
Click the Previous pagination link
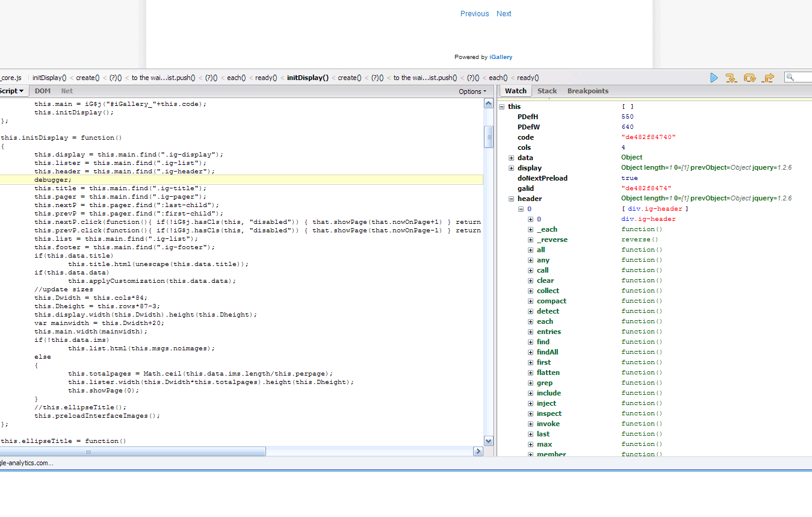click(x=474, y=14)
